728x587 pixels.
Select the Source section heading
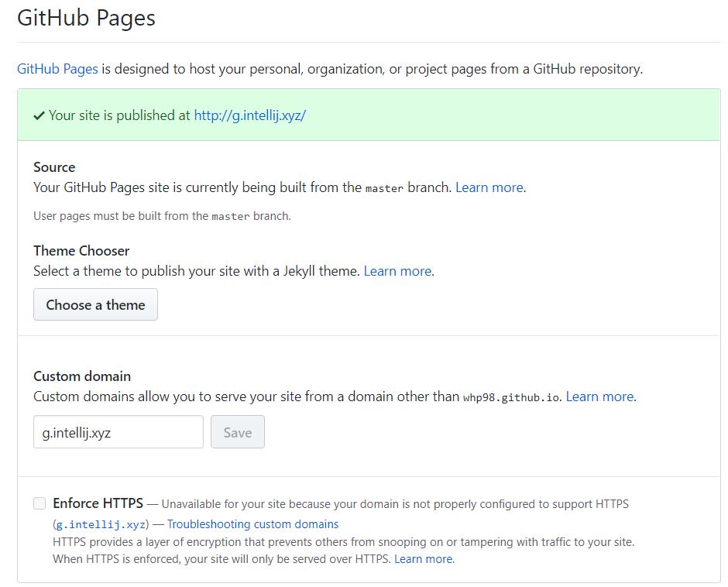(x=54, y=167)
